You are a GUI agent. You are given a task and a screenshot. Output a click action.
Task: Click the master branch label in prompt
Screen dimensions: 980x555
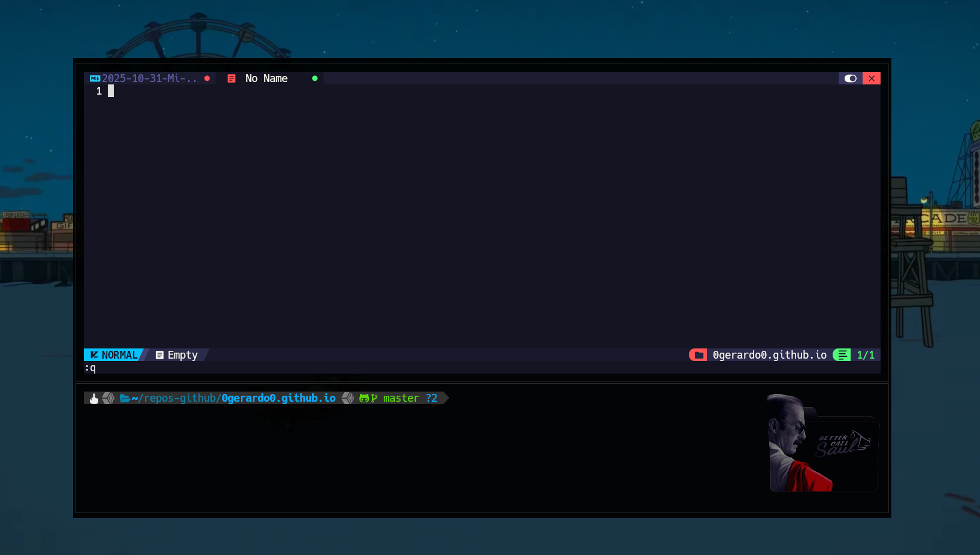[x=401, y=398]
